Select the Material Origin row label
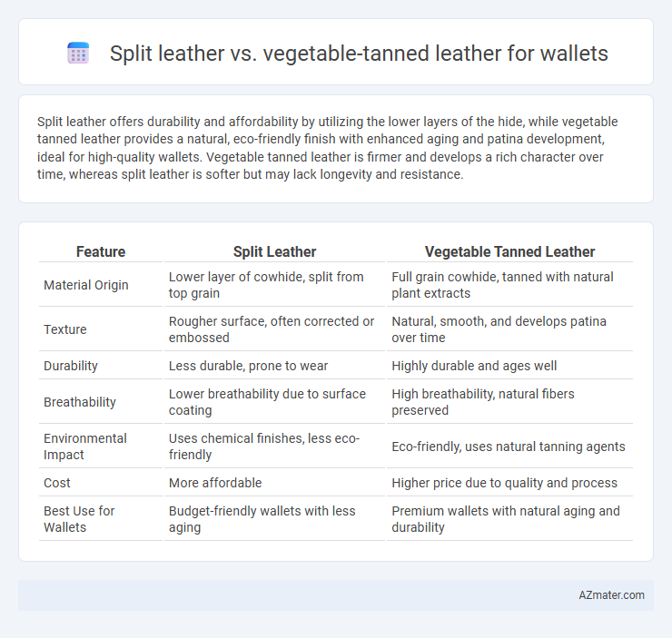 coord(86,285)
